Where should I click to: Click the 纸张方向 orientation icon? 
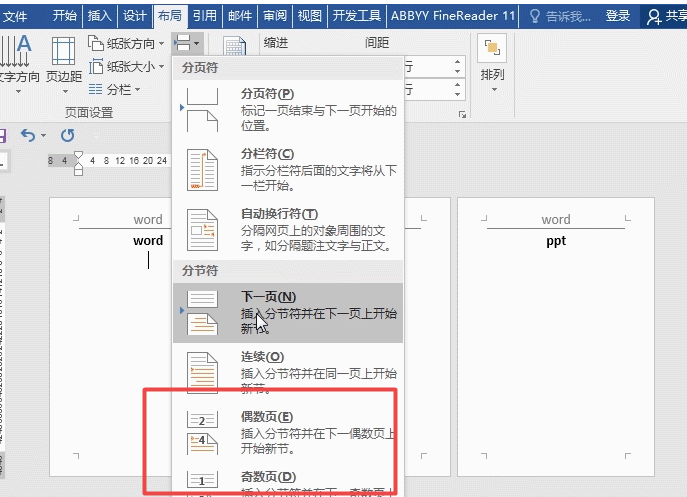pos(96,43)
